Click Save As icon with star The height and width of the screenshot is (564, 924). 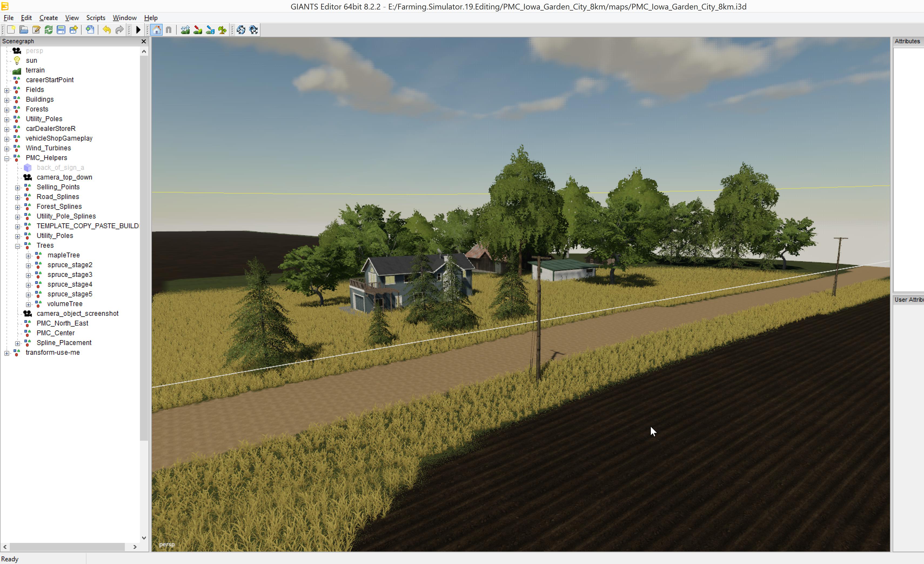73,30
